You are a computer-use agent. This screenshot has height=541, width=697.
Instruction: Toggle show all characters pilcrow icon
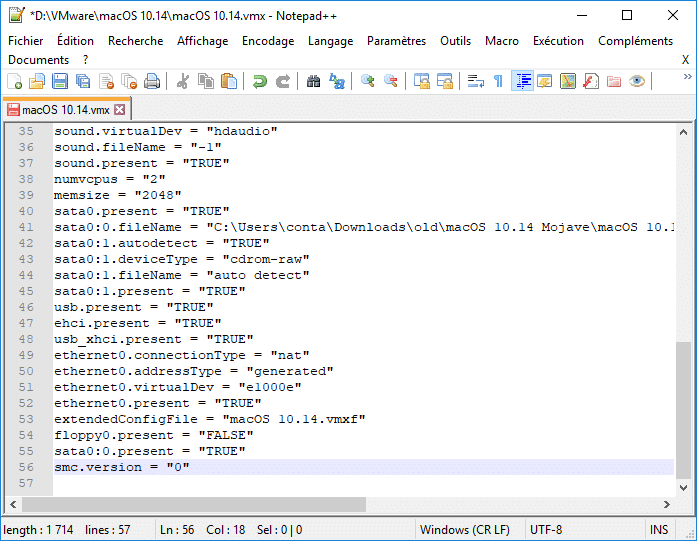click(x=498, y=81)
